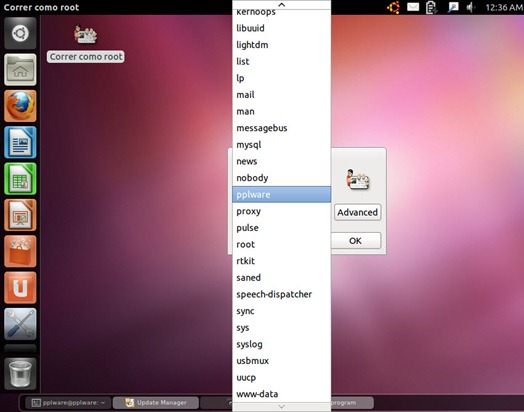This screenshot has width=524, height=412.
Task: Pick mail in the user list
Action: [x=282, y=95]
